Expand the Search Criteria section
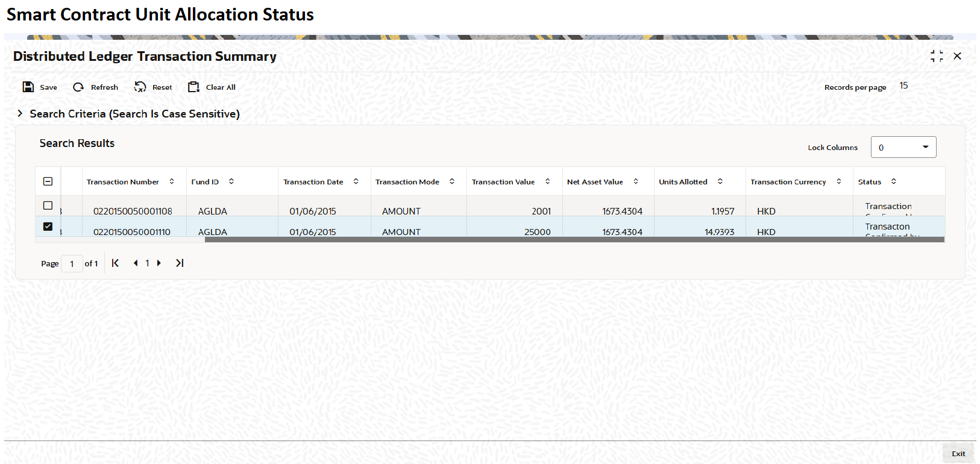Image resolution: width=980 pixels, height=464 pixels. tap(20, 113)
